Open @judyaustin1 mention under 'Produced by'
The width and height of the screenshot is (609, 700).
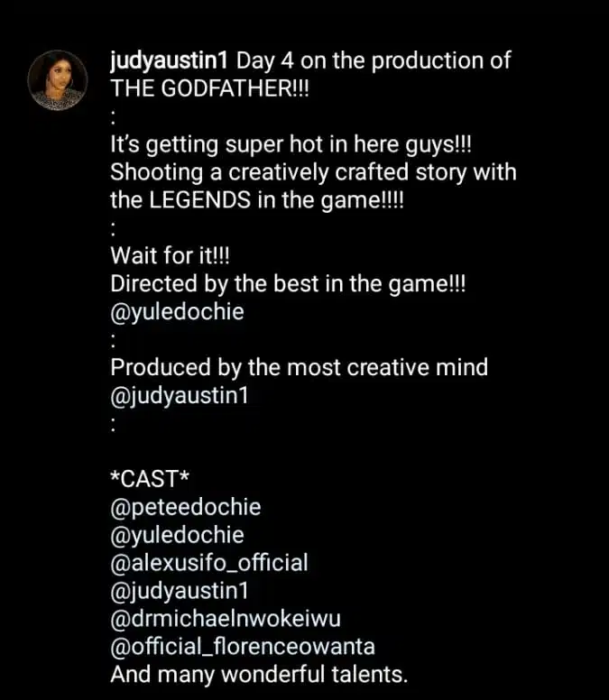(179, 396)
